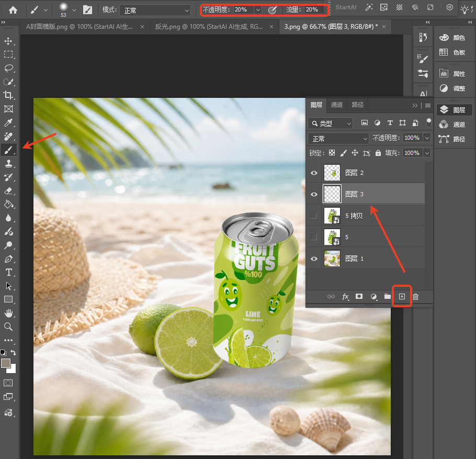Viewport: 476px width, 459px height.
Task: Add a layer mask with the mask icon
Action: (x=359, y=296)
